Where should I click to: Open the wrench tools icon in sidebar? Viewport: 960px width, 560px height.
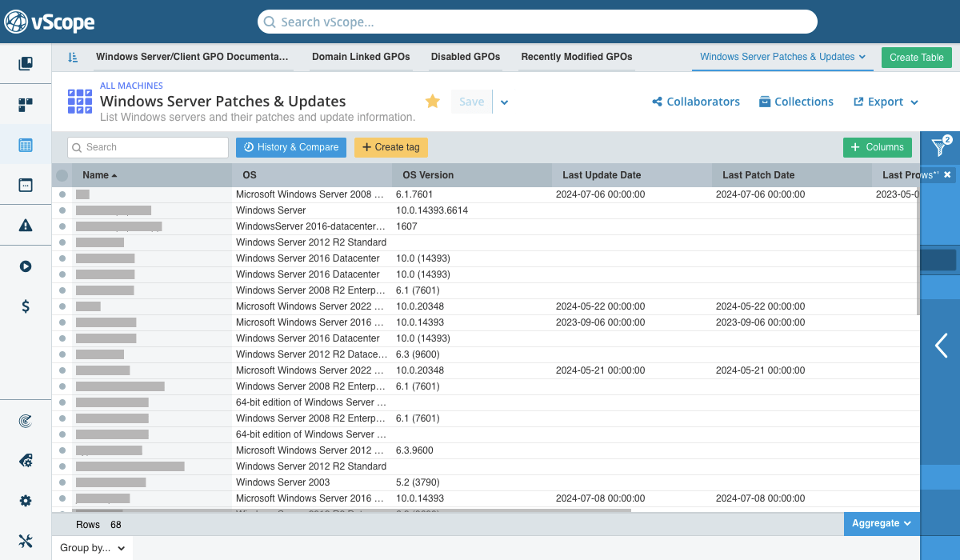26,542
